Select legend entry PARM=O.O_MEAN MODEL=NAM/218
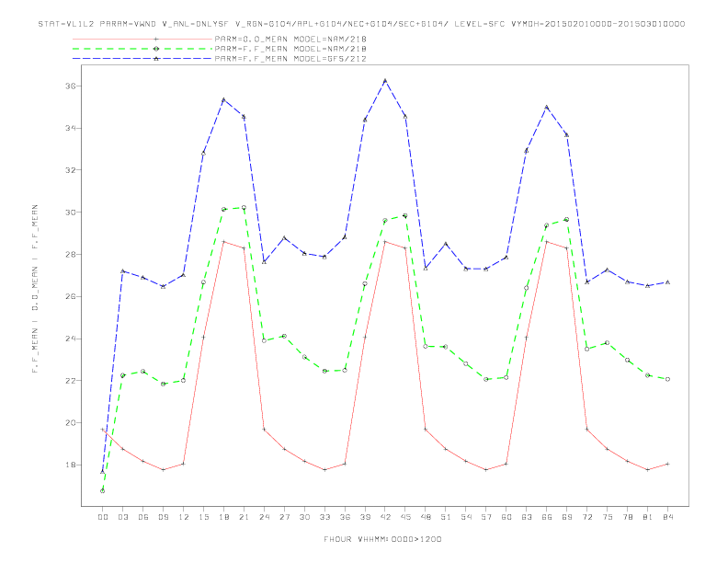The width and height of the screenshot is (728, 563). point(290,39)
